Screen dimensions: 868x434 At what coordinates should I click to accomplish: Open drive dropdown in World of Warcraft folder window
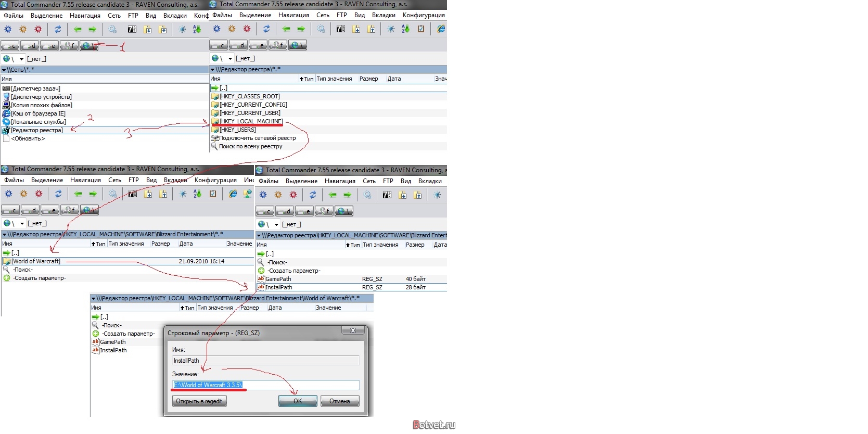pyautogui.click(x=22, y=223)
